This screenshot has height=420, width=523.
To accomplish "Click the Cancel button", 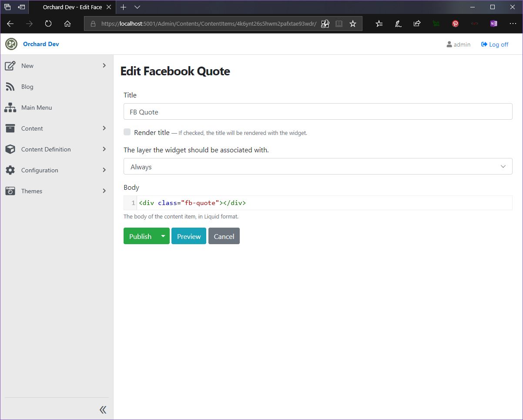I will [x=224, y=236].
